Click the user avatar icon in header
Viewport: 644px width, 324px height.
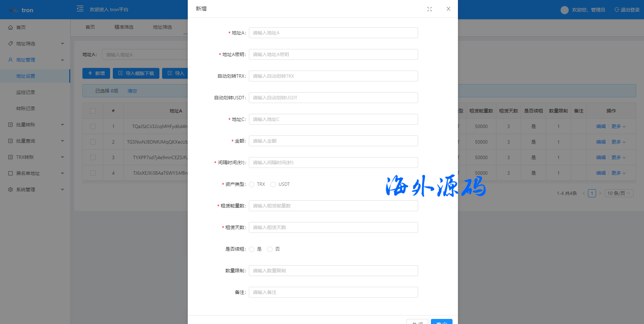[x=564, y=10]
